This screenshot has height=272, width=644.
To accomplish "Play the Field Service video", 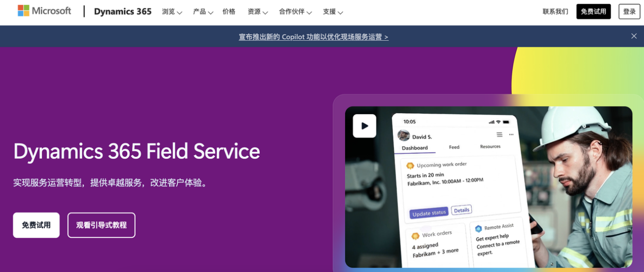I will (365, 126).
